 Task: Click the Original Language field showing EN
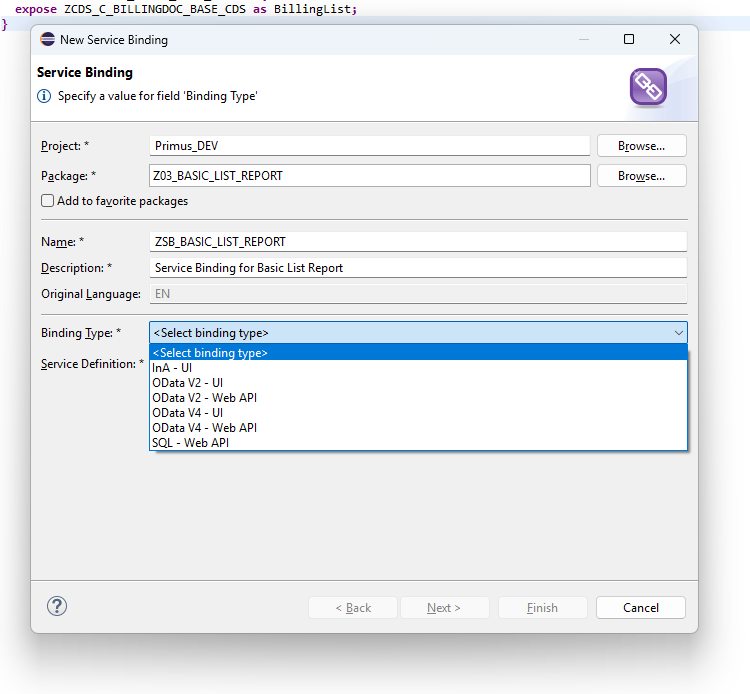point(419,293)
